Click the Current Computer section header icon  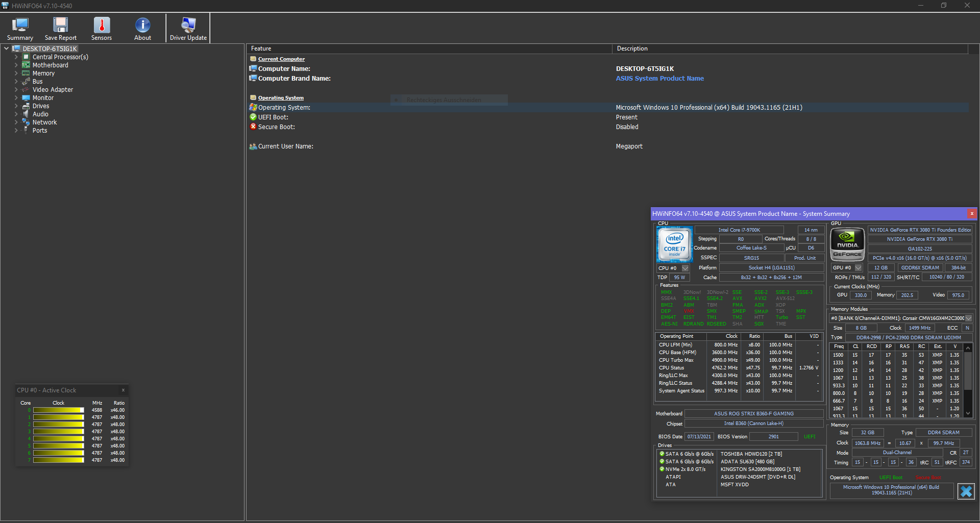click(x=253, y=59)
